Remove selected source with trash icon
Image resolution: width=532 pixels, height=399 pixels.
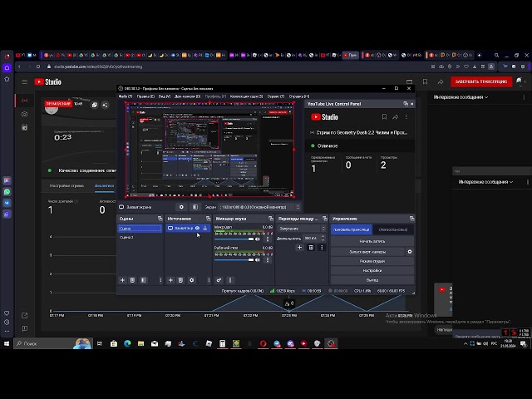[181, 280]
